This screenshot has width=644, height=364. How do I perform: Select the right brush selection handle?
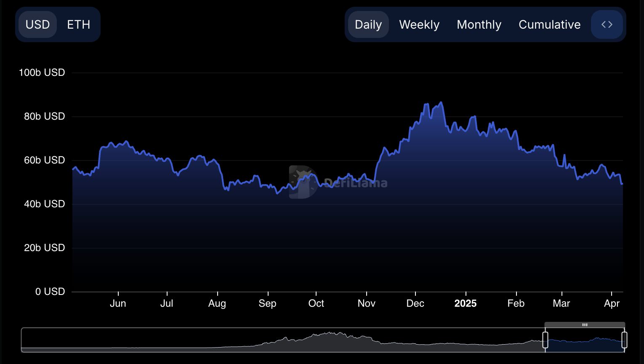click(x=624, y=339)
